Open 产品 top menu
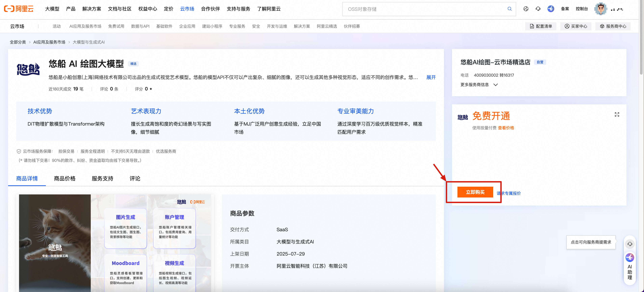Image resolution: width=644 pixels, height=292 pixels. [x=71, y=9]
